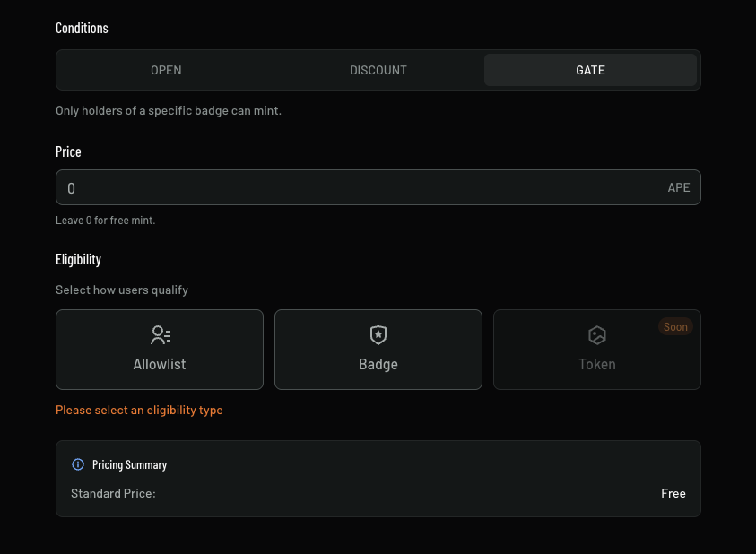
Task: Click the Leave 0 for free mint hint
Action: pyautogui.click(x=106, y=220)
